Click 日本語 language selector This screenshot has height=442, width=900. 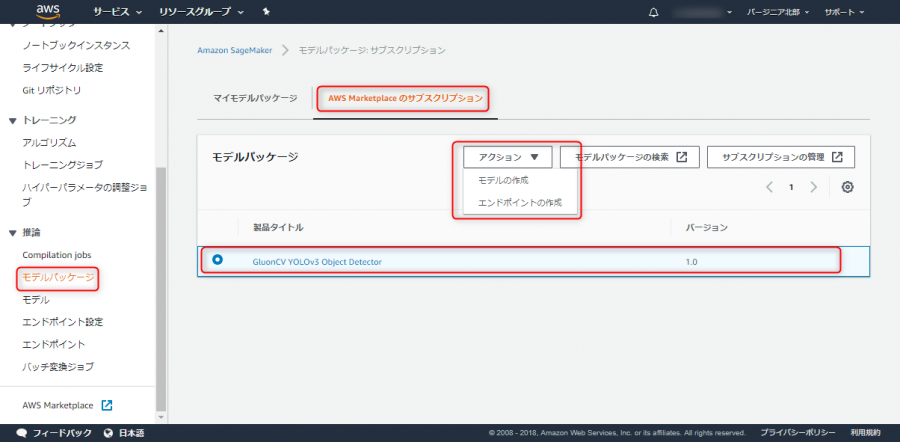point(131,433)
